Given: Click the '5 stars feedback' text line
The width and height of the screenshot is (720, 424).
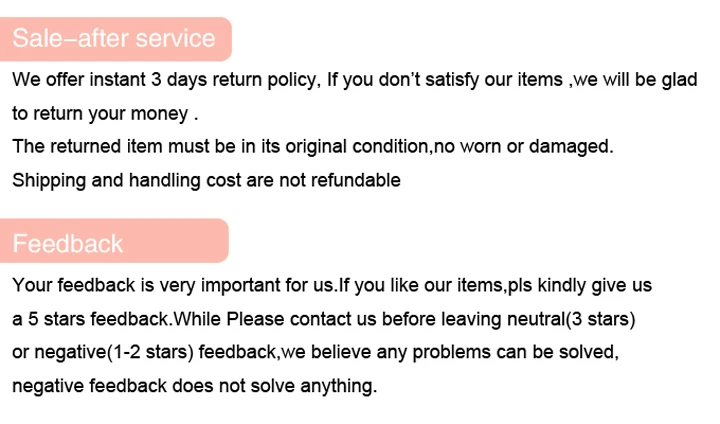Looking at the screenshot, I should pyautogui.click(x=324, y=319).
